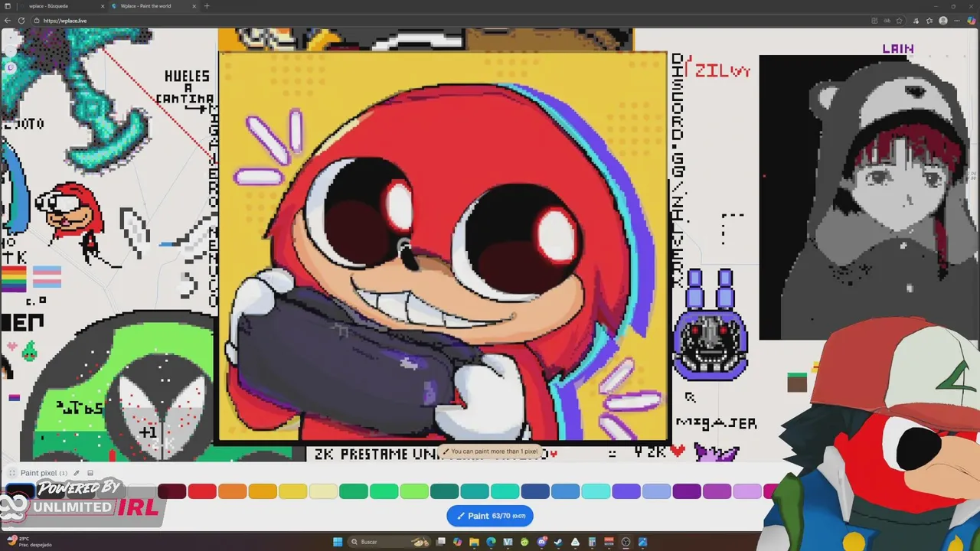
Task: Launch Copilot from the taskbar
Action: pyautogui.click(x=458, y=542)
